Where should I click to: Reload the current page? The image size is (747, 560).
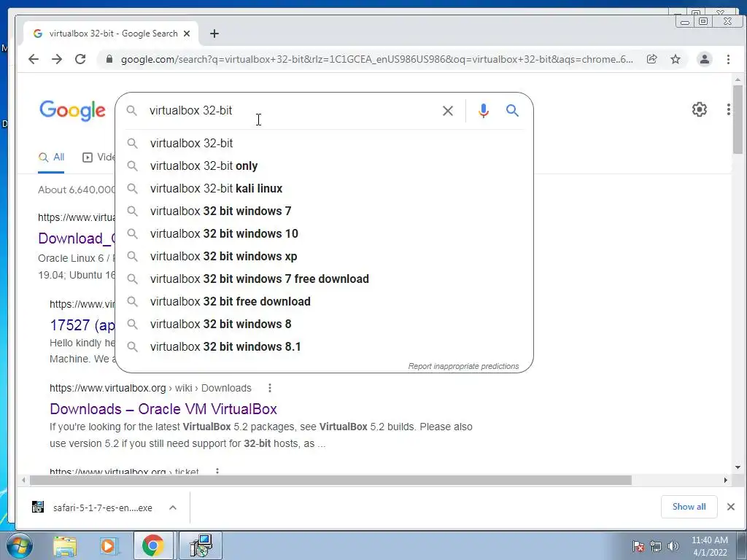pyautogui.click(x=80, y=59)
